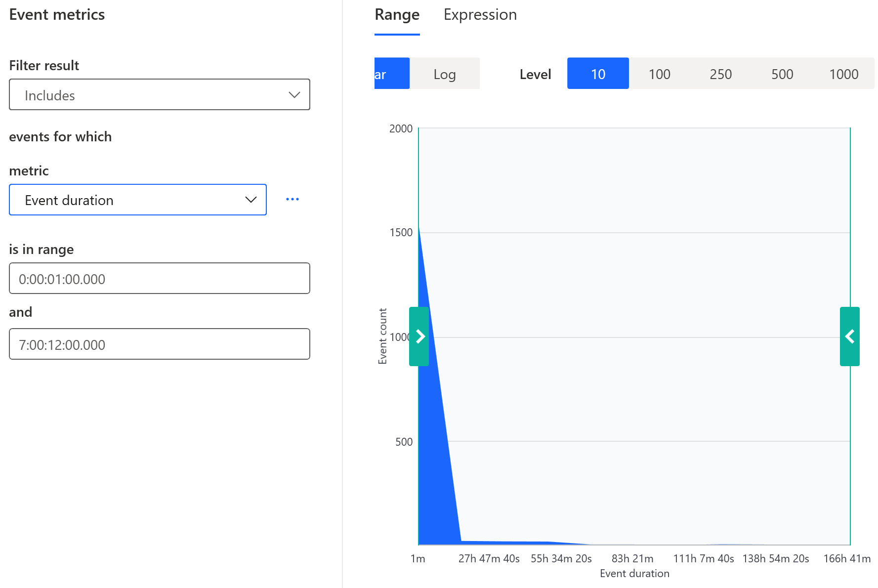Open the Includes filter dropdown

click(x=159, y=94)
